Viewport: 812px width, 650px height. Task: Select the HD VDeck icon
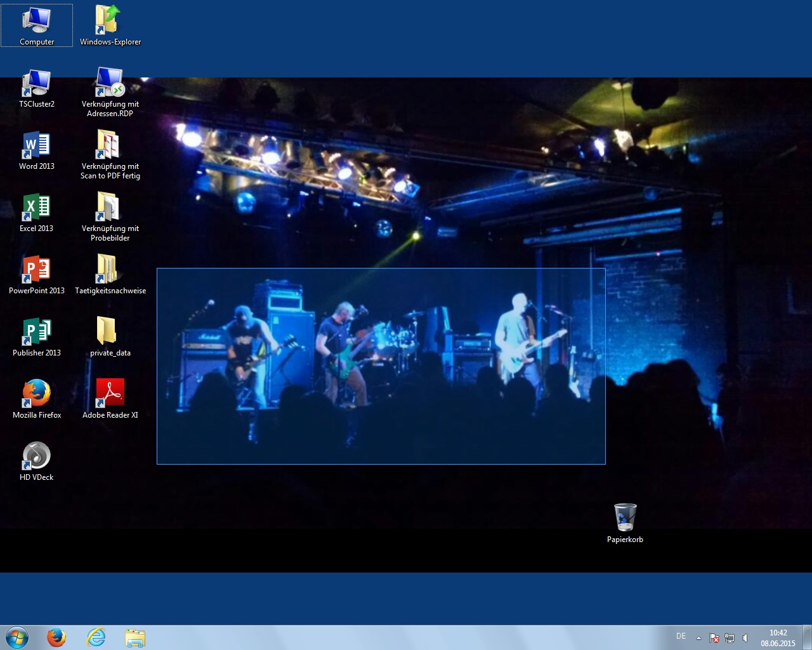[x=37, y=458]
